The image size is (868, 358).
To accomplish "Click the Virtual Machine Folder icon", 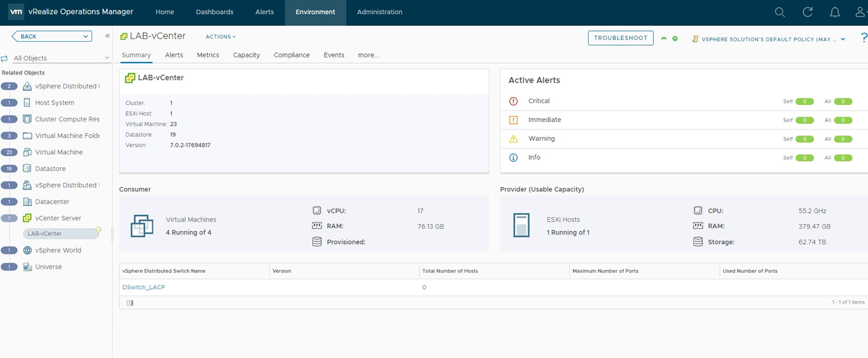I will (27, 136).
